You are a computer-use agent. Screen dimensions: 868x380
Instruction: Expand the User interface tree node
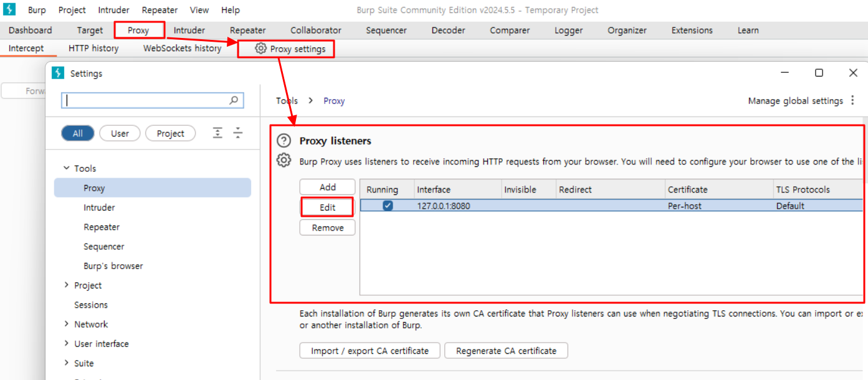pyautogui.click(x=67, y=343)
